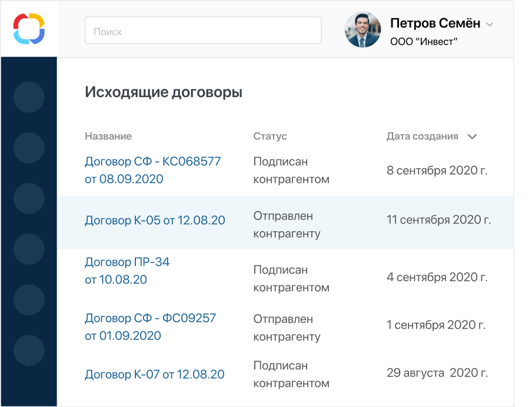Click the Название column header
Viewport: 532px width, 407px height.
pyautogui.click(x=108, y=136)
